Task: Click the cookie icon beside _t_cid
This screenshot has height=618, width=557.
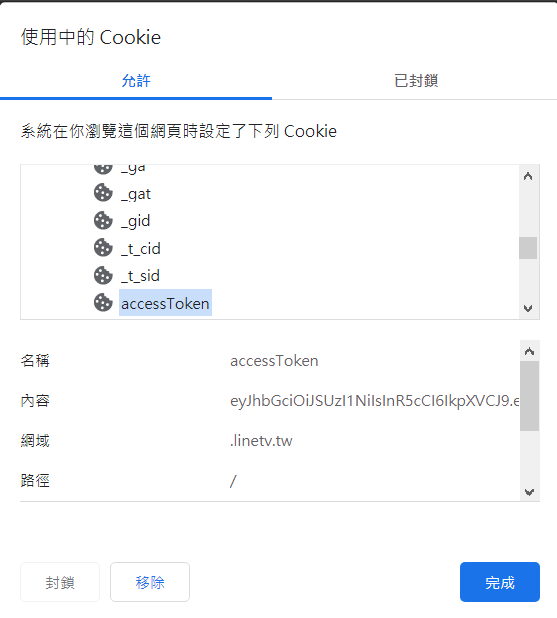Action: [103, 248]
